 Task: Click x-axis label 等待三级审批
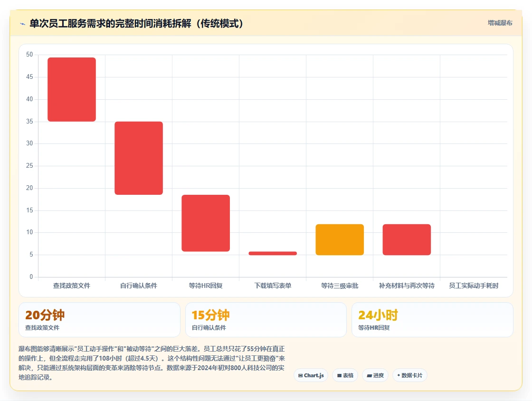click(x=340, y=286)
